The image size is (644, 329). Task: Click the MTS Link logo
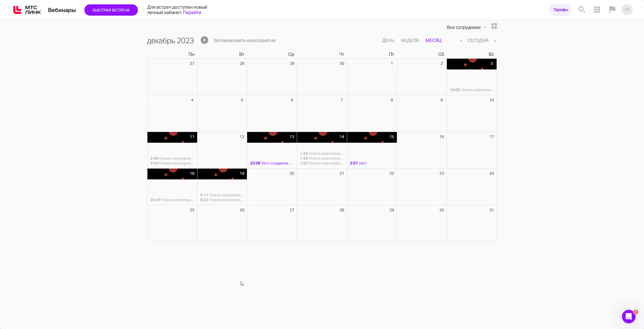click(27, 10)
